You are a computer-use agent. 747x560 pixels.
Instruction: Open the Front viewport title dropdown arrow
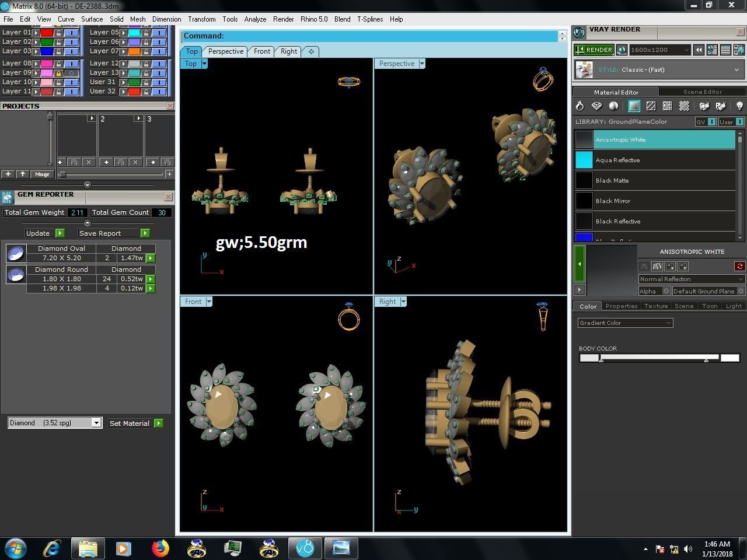click(x=209, y=302)
